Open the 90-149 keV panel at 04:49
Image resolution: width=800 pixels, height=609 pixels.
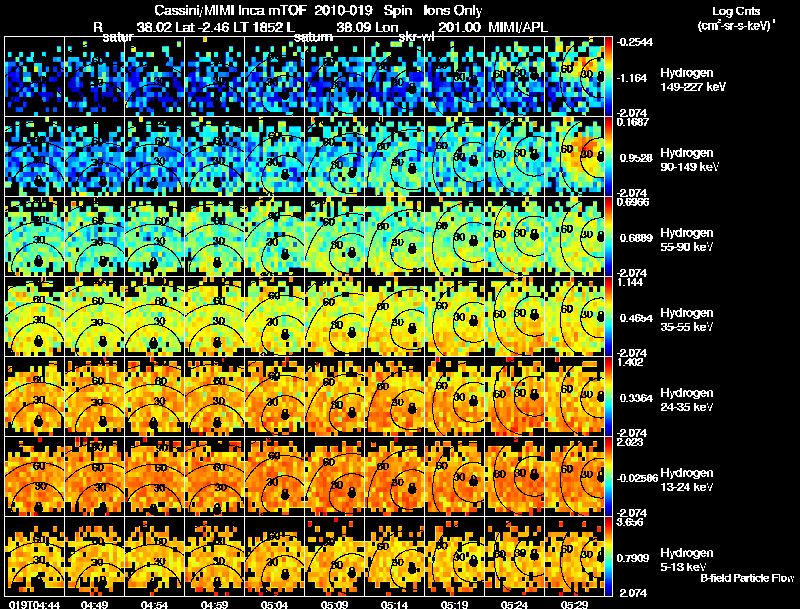[x=94, y=157]
